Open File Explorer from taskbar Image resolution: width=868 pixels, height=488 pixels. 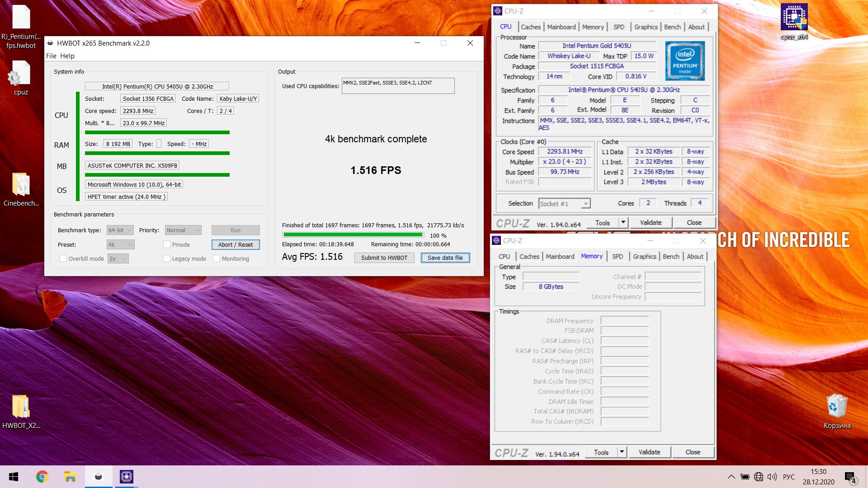click(x=70, y=477)
